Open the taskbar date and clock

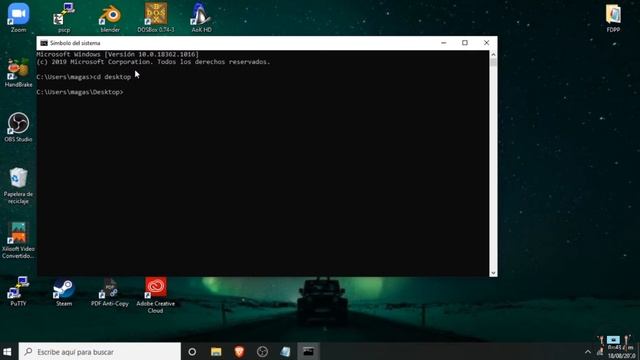pyautogui.click(x=622, y=352)
